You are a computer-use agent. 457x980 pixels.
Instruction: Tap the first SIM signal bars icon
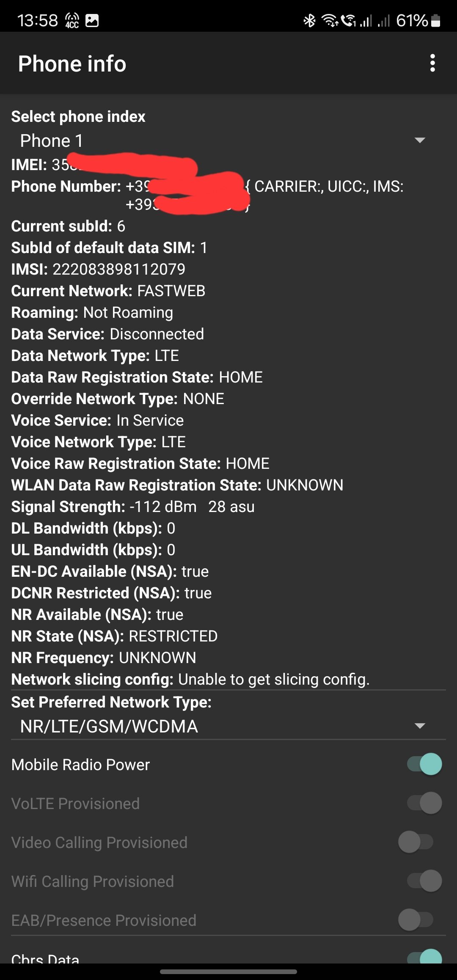(366, 20)
